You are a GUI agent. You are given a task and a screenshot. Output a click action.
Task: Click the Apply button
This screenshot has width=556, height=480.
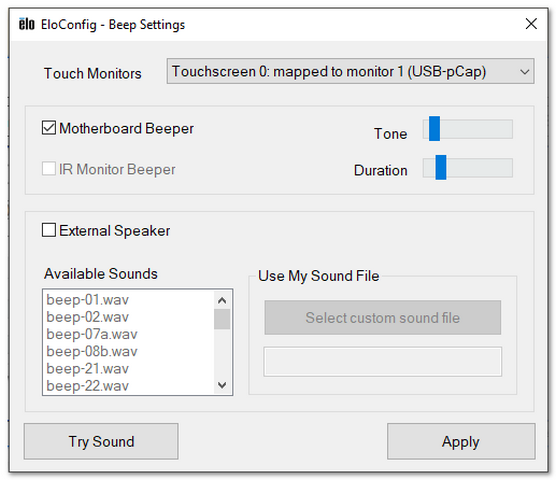pyautogui.click(x=461, y=441)
